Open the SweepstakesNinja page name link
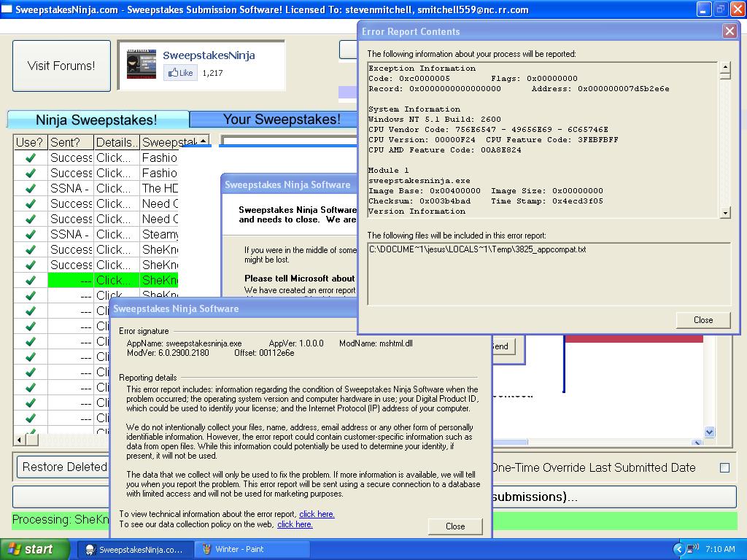Image resolution: width=747 pixels, height=560 pixels. [x=209, y=55]
